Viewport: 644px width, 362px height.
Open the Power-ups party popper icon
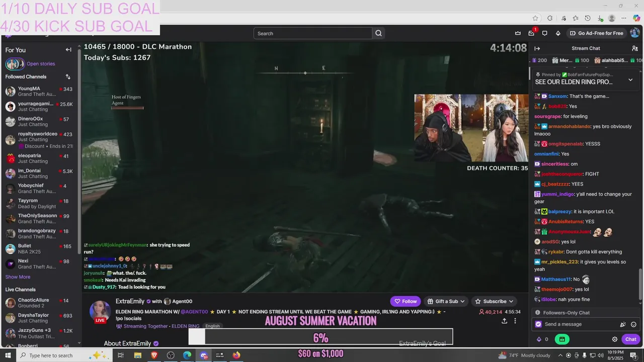[x=623, y=324]
